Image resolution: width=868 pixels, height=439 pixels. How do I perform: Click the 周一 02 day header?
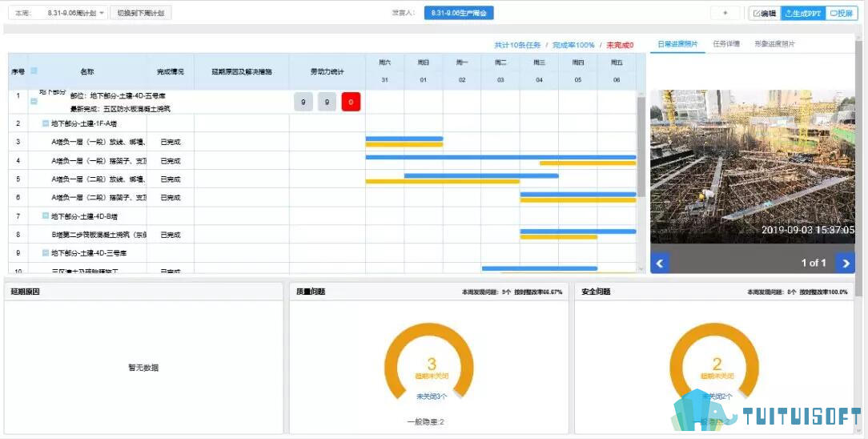[462, 71]
